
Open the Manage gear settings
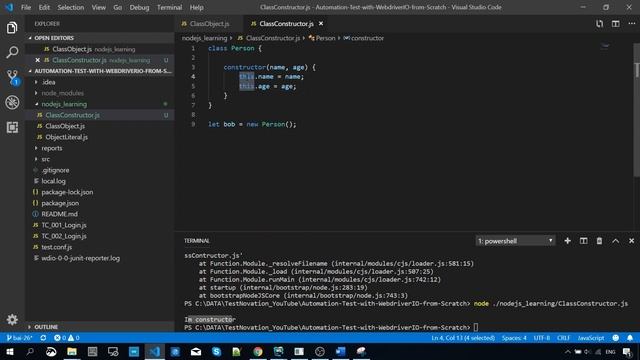pyautogui.click(x=12, y=319)
